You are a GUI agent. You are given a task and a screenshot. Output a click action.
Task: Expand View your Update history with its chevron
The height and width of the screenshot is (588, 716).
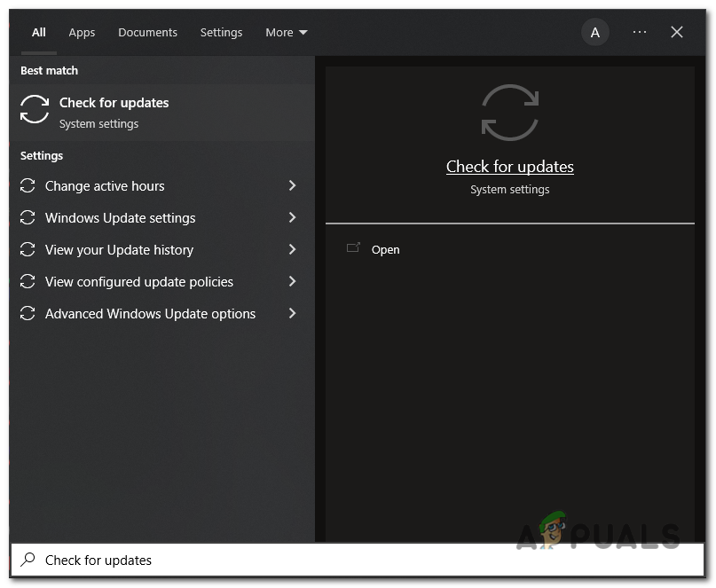coord(292,250)
